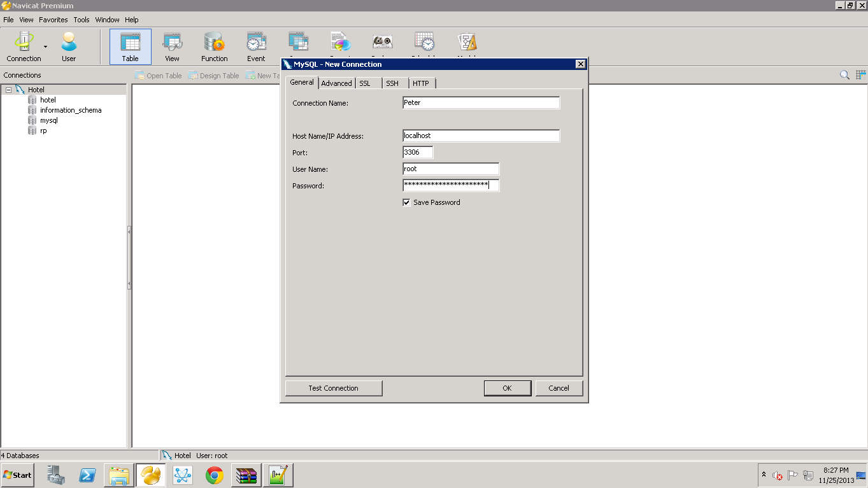Open Google Chrome from the taskbar
The height and width of the screenshot is (488, 868).
tap(215, 475)
